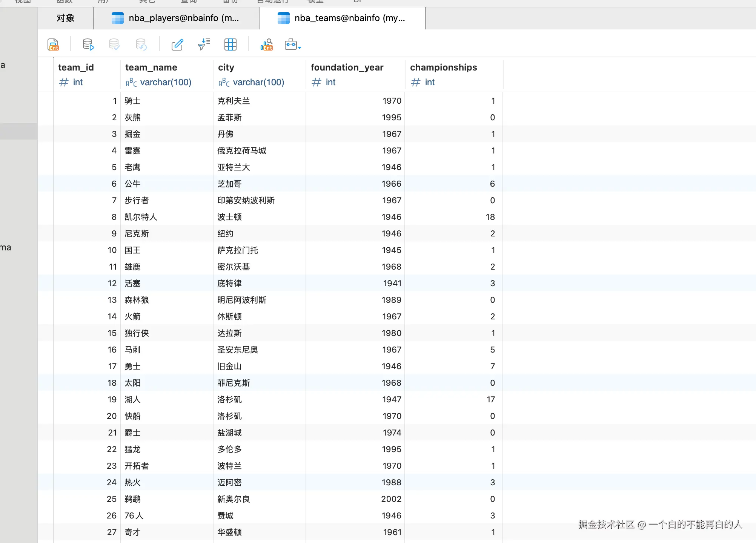Open the 对象 tab
Viewport: 756px width, 543px height.
point(66,18)
